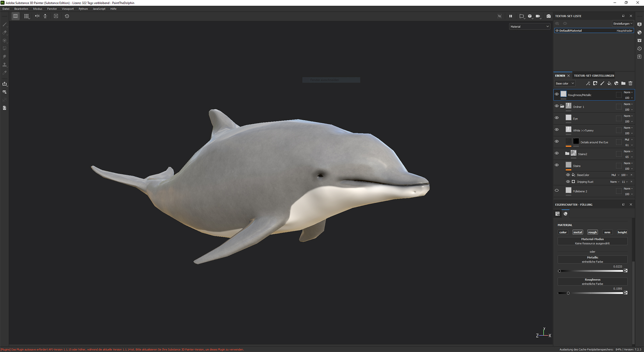Pause rendering with the pause icon
The height and width of the screenshot is (352, 644).
click(x=511, y=16)
